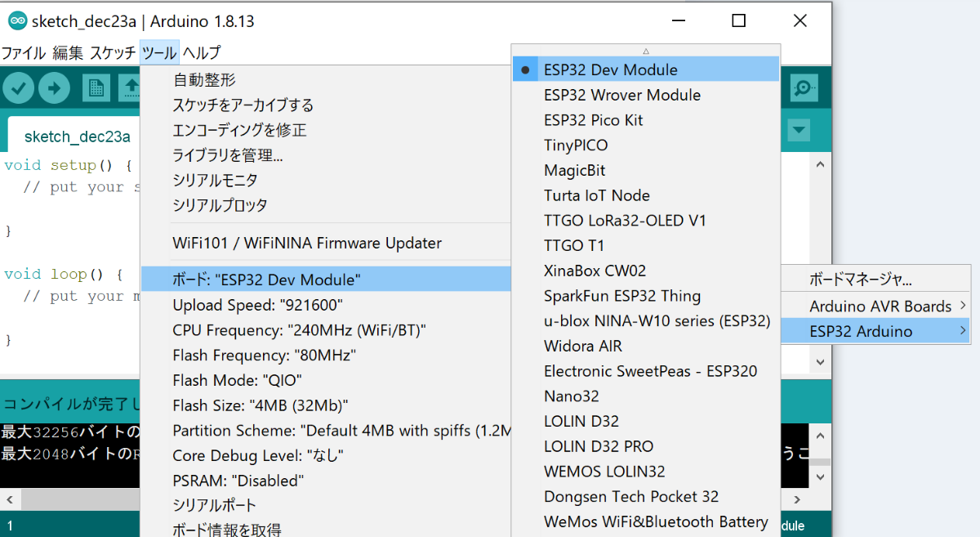
Task: Open the tab dropdown arrow at right
Action: pyautogui.click(x=800, y=130)
